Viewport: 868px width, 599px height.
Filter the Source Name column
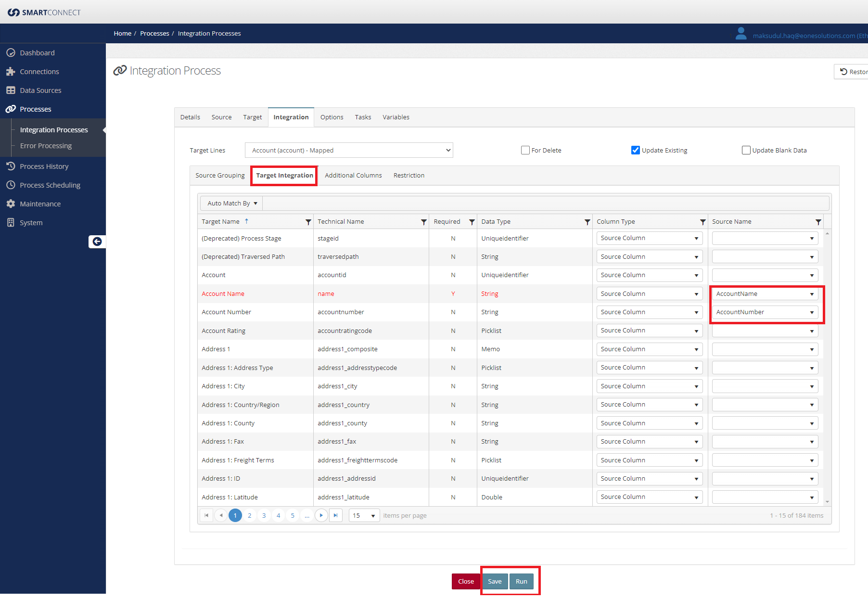(818, 222)
